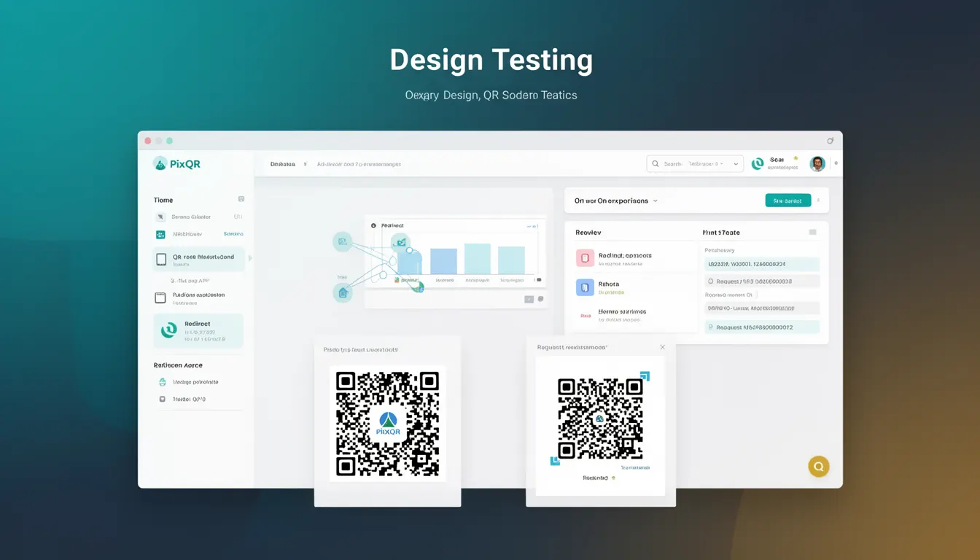Open the Redirect card with the teal swirl
This screenshot has width=980, height=560.
198,331
